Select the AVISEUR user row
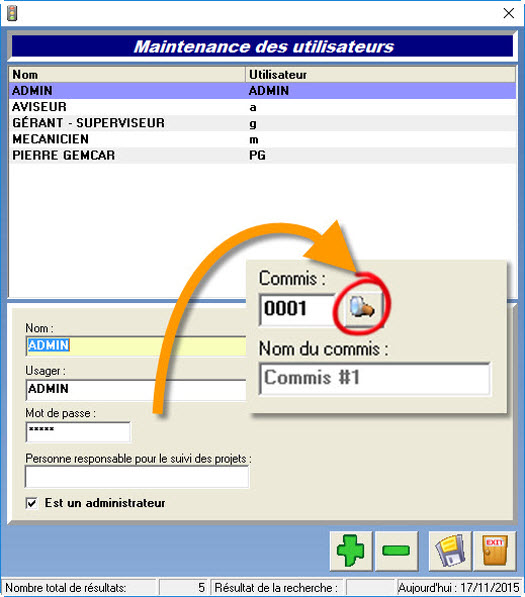The image size is (525, 597). coord(262,107)
